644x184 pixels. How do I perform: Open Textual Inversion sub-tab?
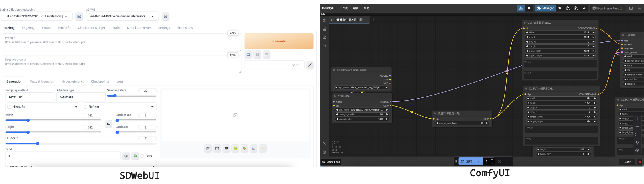point(42,81)
